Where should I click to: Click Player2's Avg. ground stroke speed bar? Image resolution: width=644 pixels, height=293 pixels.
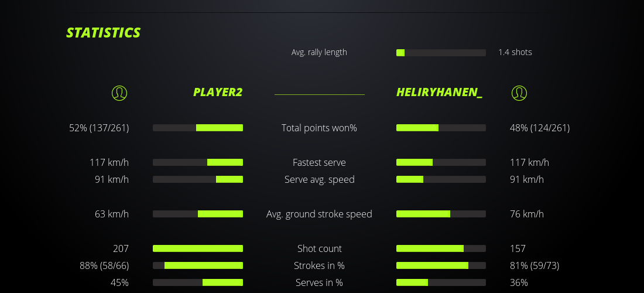point(198,214)
